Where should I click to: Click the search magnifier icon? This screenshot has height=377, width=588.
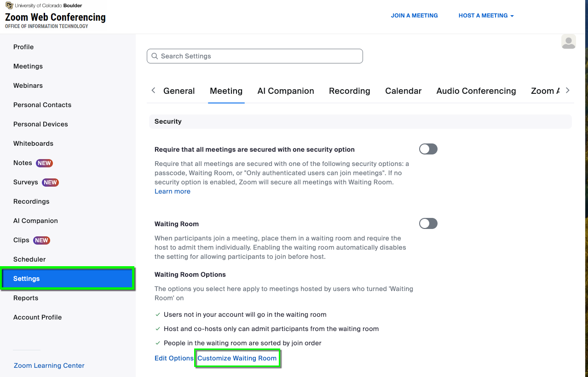[x=155, y=56]
